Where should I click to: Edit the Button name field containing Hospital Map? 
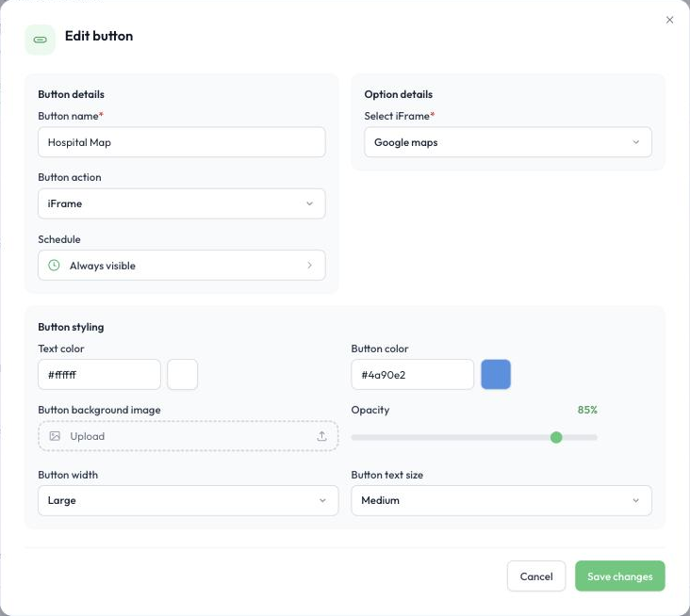click(x=182, y=142)
